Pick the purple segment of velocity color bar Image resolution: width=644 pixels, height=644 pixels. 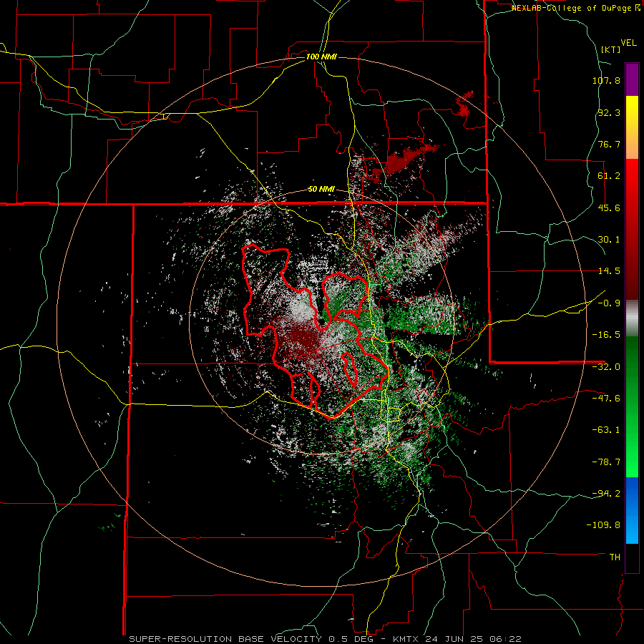[x=632, y=79]
